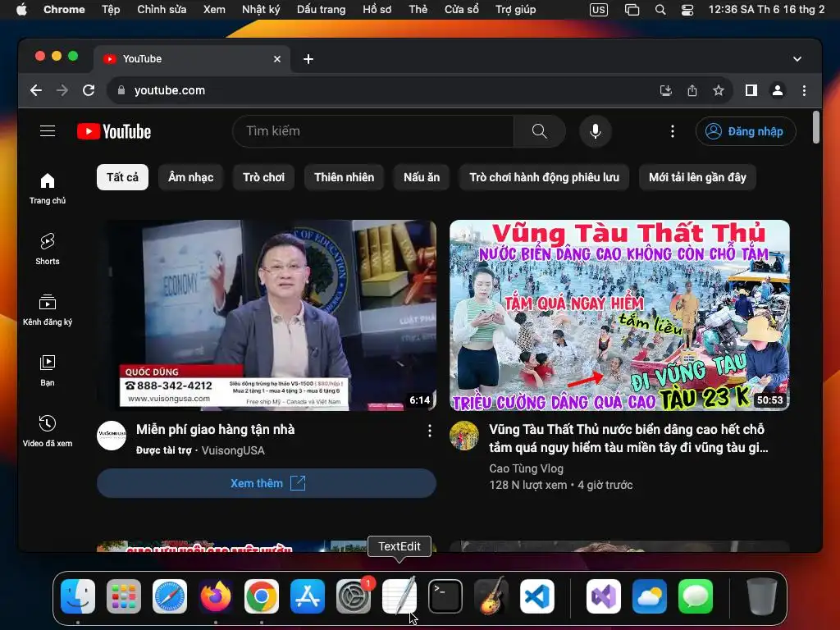The image size is (840, 630).
Task: Open Visual Studio Code from Dock
Action: click(537, 596)
